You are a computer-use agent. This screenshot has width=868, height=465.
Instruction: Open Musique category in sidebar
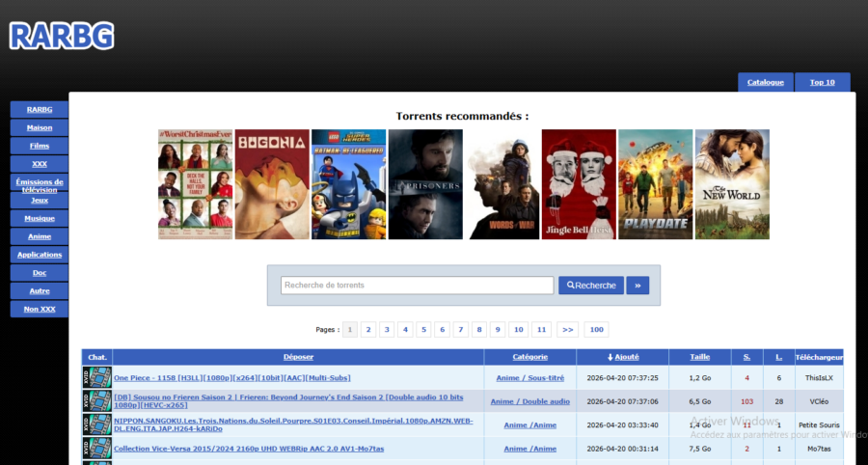(40, 218)
